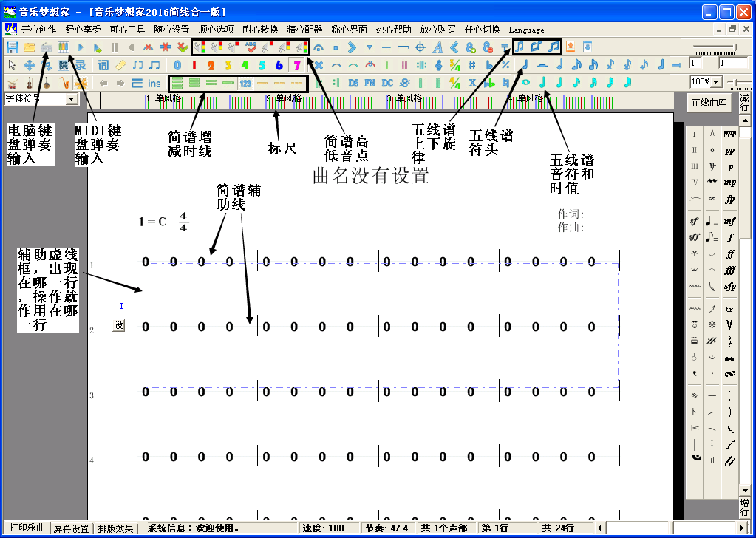
Task: Insert the tr trill symbol
Action: [729, 309]
